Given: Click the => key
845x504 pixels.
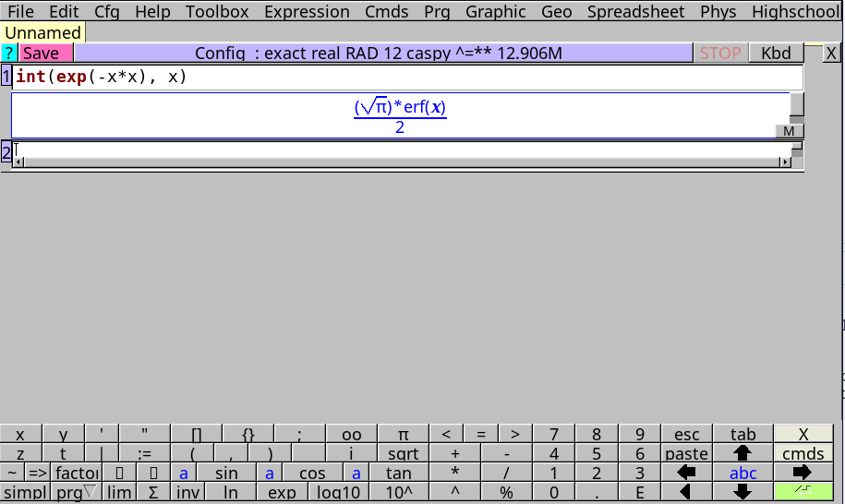Looking at the screenshot, I should 38,473.
